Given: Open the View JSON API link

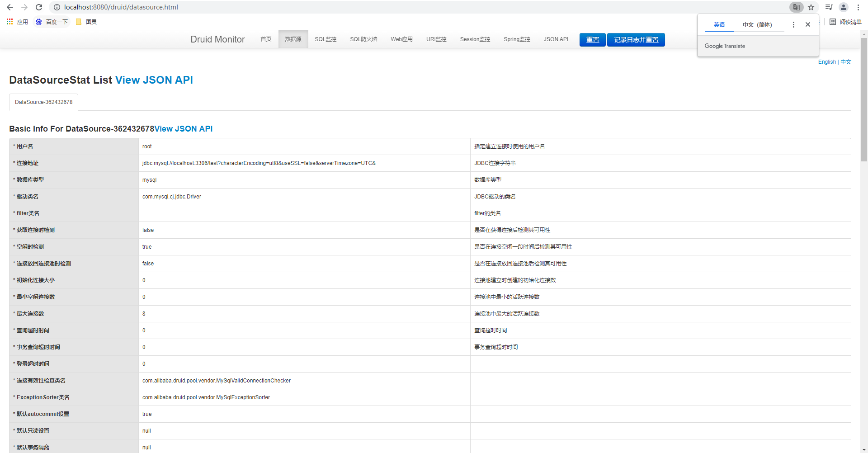Looking at the screenshot, I should pos(154,80).
